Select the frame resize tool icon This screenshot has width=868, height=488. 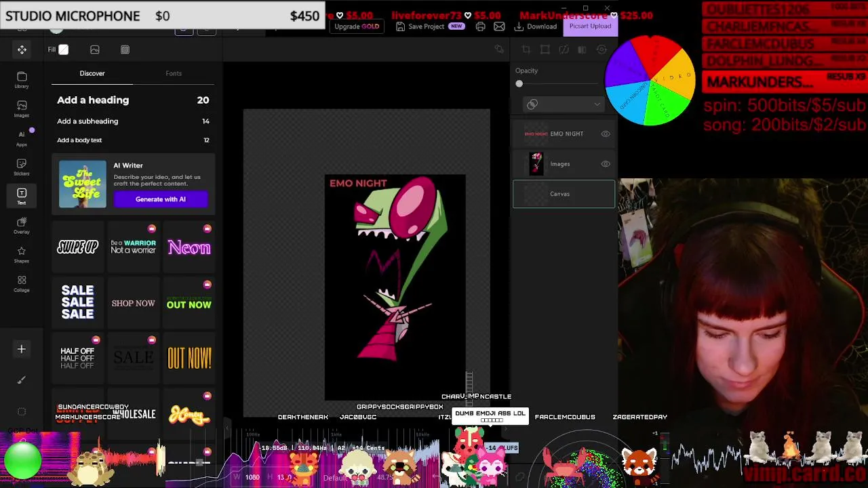pyautogui.click(x=545, y=49)
